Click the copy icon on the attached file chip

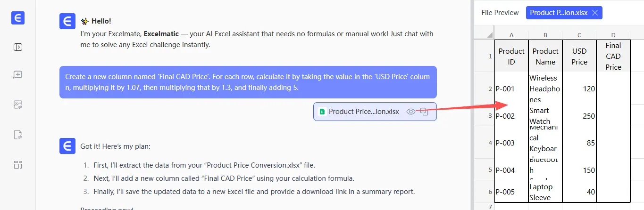[x=424, y=112]
